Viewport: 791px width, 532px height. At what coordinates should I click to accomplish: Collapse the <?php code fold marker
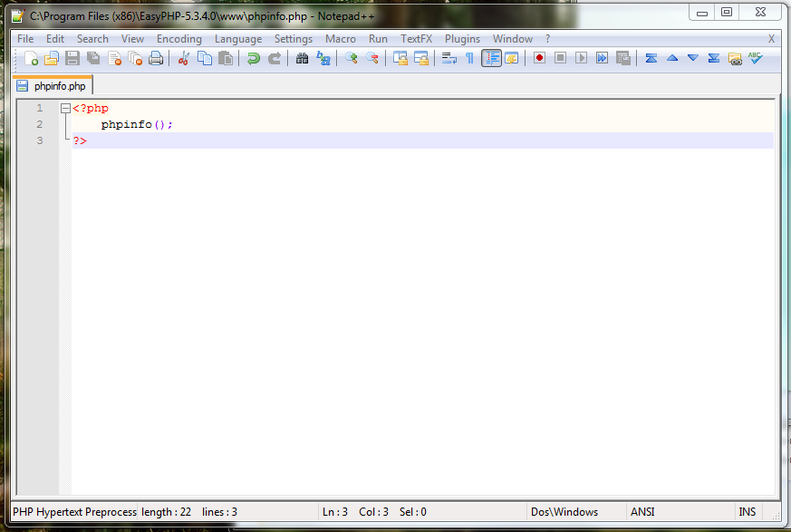(65, 108)
